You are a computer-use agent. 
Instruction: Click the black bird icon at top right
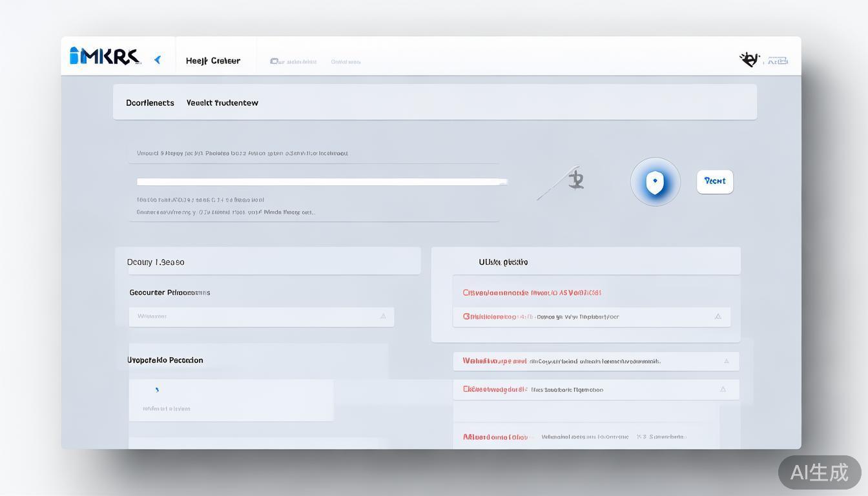(x=749, y=59)
